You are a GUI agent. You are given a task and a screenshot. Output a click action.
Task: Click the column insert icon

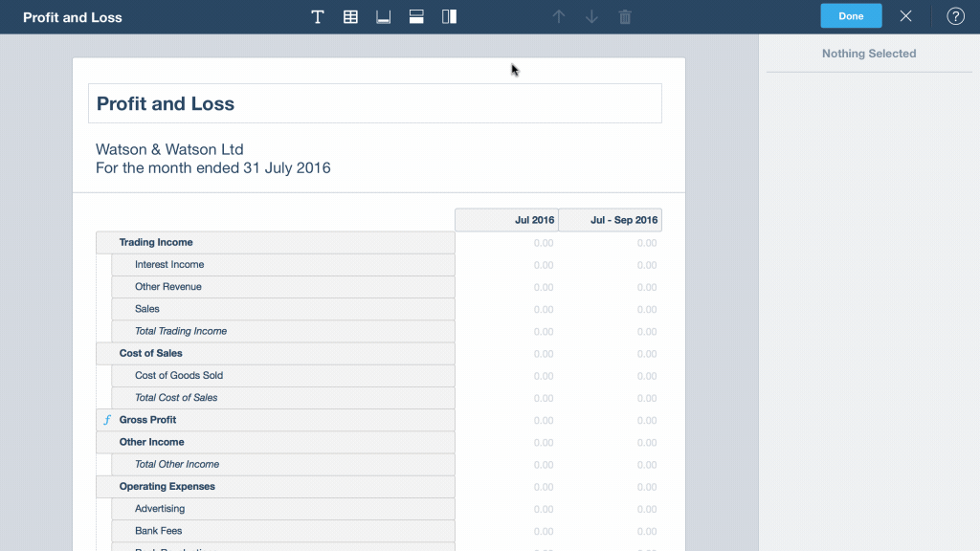pos(449,17)
